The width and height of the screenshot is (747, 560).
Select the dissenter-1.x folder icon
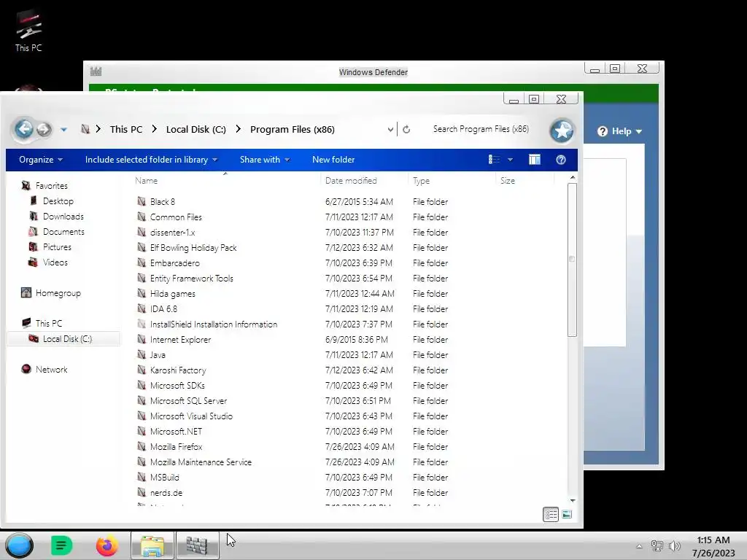tap(142, 232)
